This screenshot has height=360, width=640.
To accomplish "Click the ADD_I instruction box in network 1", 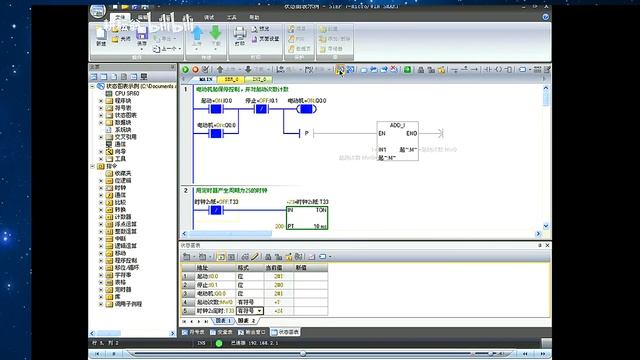I will coord(398,141).
